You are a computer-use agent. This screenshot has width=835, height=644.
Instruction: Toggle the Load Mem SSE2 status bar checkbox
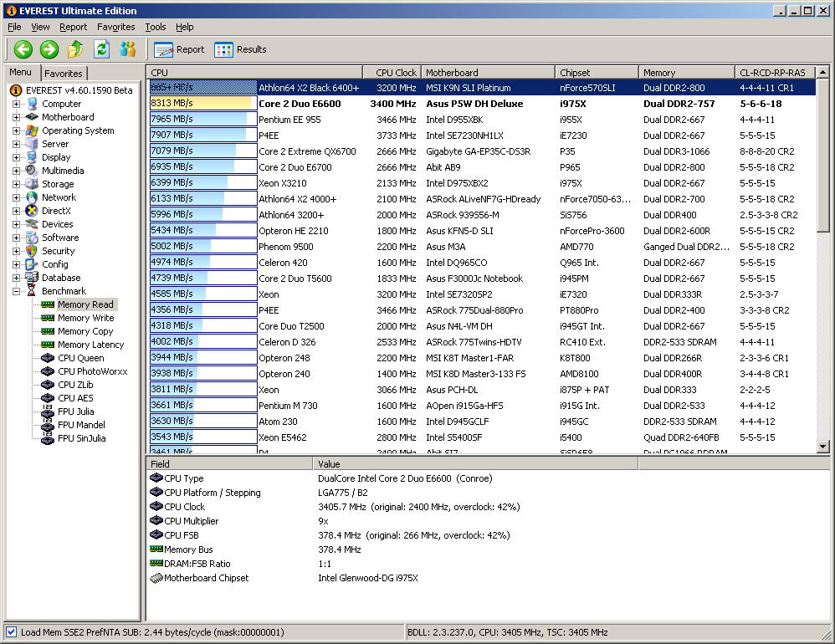tap(11, 632)
